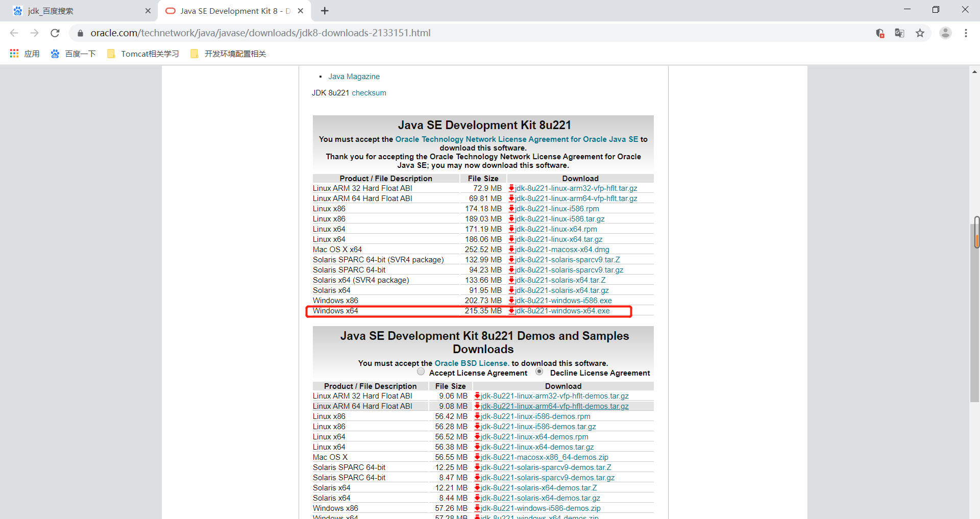Open the user profile avatar
The height and width of the screenshot is (519, 980).
pyautogui.click(x=945, y=33)
